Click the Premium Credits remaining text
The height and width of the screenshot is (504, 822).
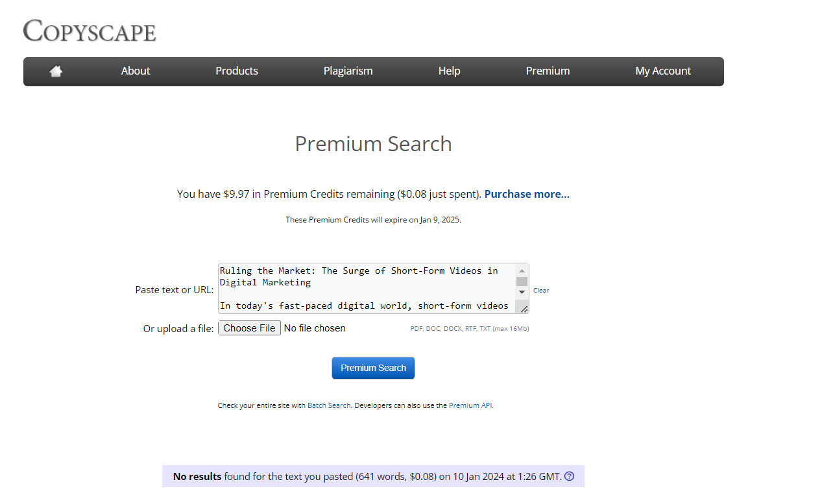coord(329,194)
